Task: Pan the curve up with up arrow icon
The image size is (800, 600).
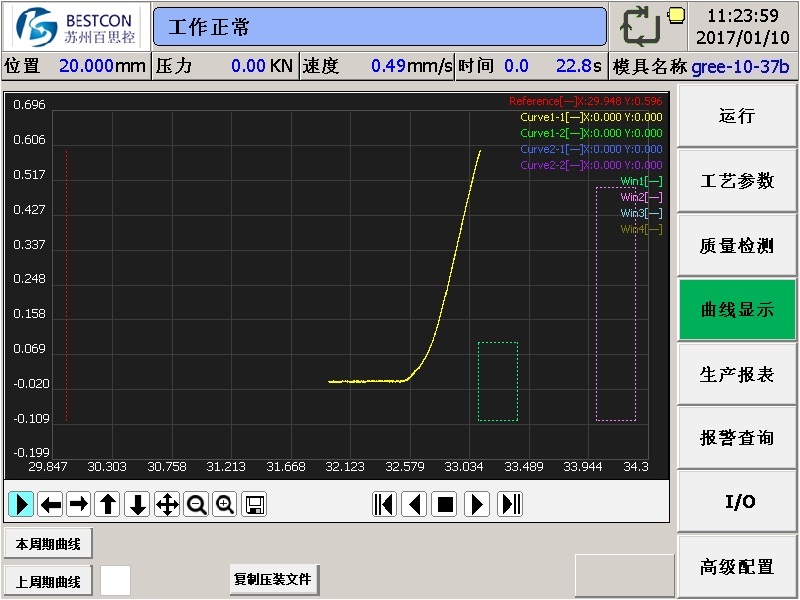Action: pos(108,504)
